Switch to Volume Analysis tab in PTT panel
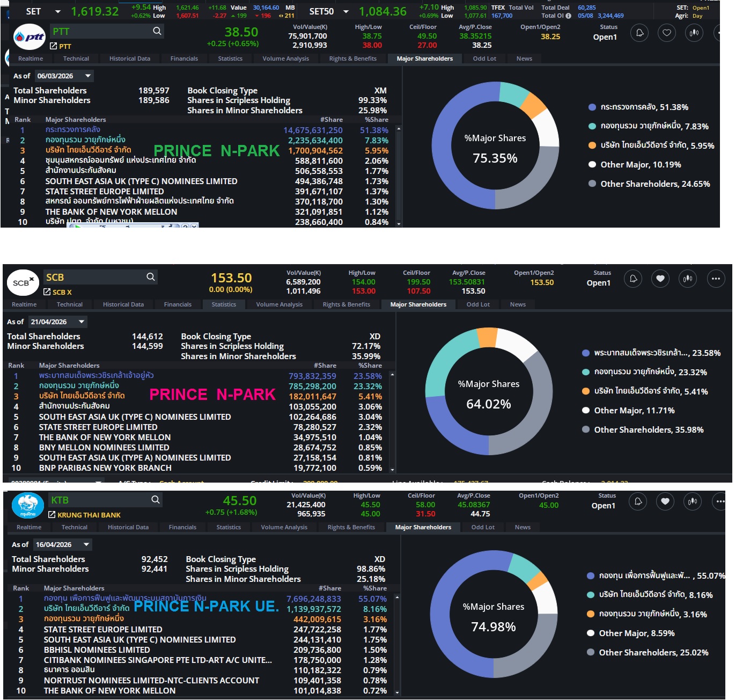Screen dimensions: 750x700 (x=286, y=59)
